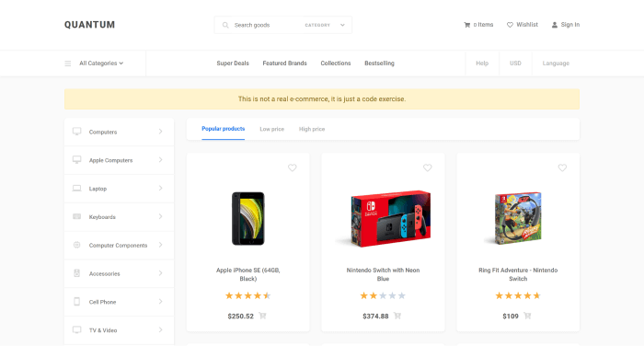Click the Search goods input field
This screenshot has width=644, height=346.
(266, 25)
